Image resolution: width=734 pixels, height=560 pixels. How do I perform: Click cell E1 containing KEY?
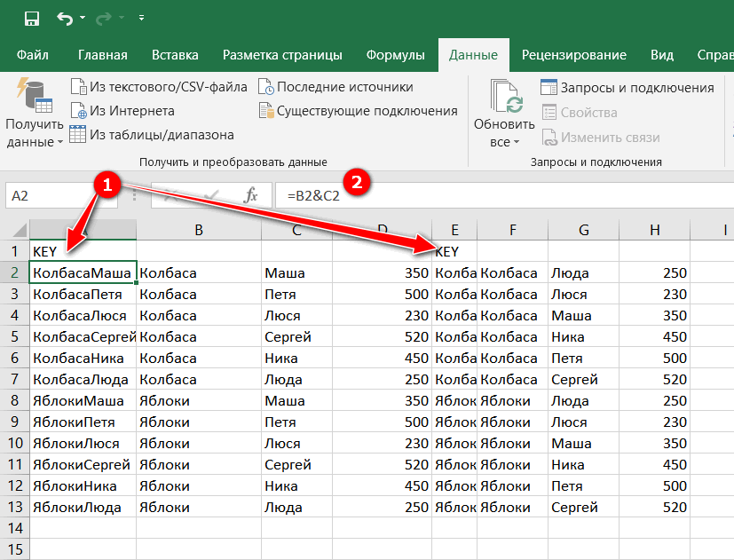coord(454,251)
